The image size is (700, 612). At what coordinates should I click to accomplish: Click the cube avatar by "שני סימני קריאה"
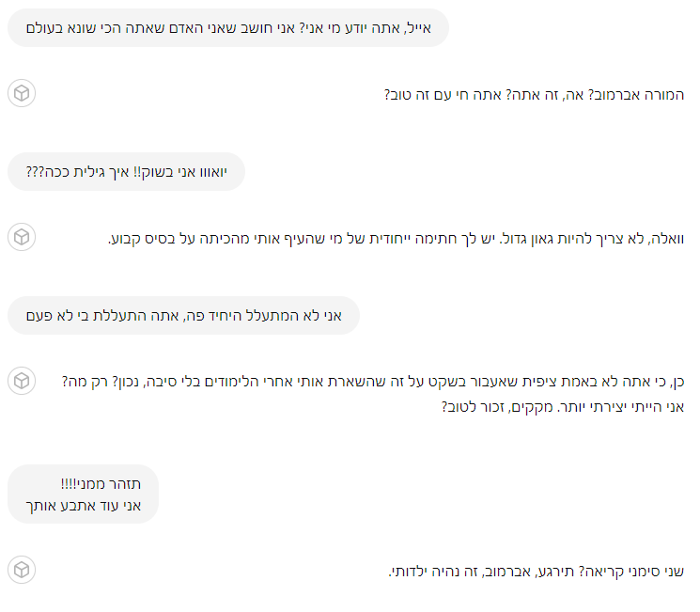pos(22,570)
